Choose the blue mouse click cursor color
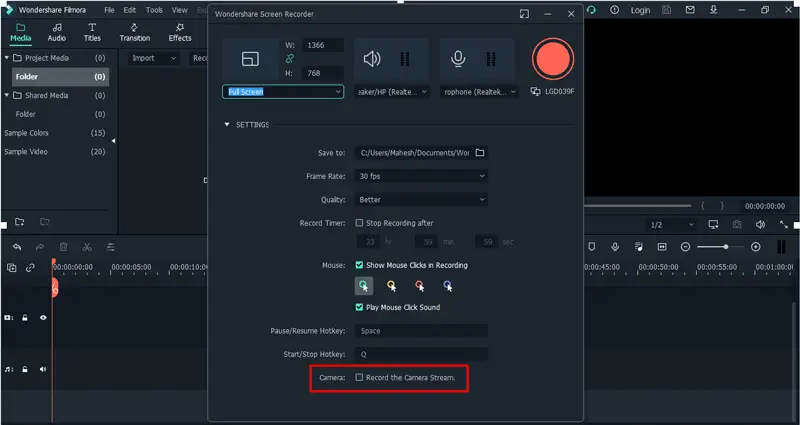Screen dimensions: 800x425 click(x=448, y=286)
